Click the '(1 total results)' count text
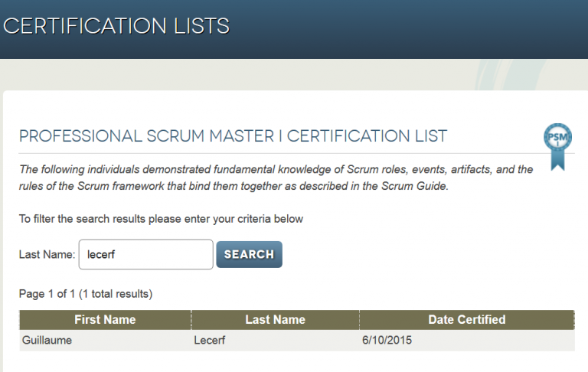This screenshot has width=588, height=372. click(116, 294)
